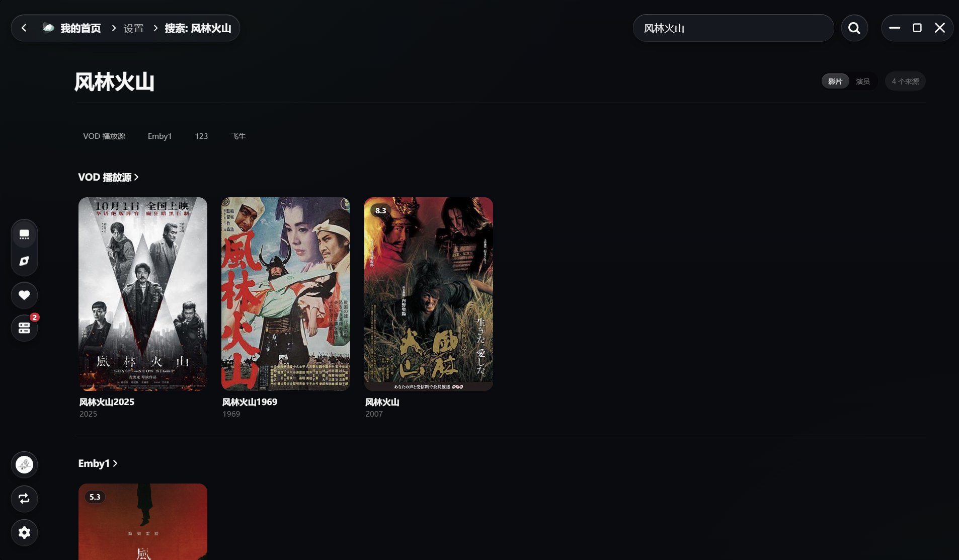959x560 pixels.
Task: Click the switch/sync arrows sidebar icon
Action: click(x=24, y=499)
